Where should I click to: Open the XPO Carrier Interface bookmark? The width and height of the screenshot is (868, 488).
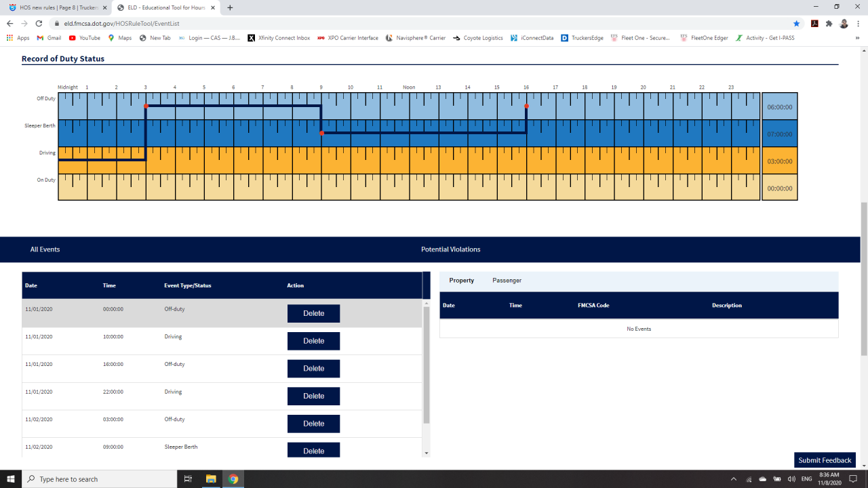(x=348, y=38)
